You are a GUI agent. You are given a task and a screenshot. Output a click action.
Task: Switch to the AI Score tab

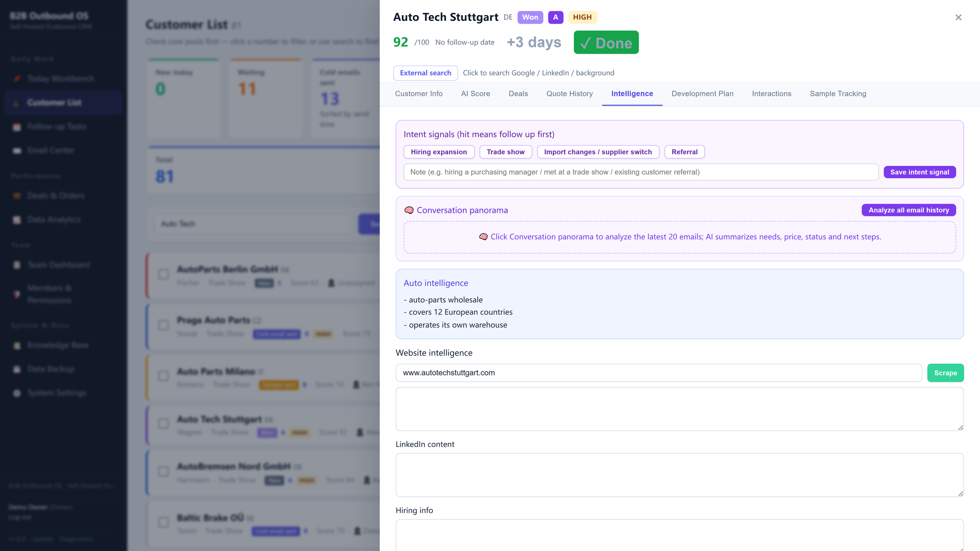tap(475, 93)
